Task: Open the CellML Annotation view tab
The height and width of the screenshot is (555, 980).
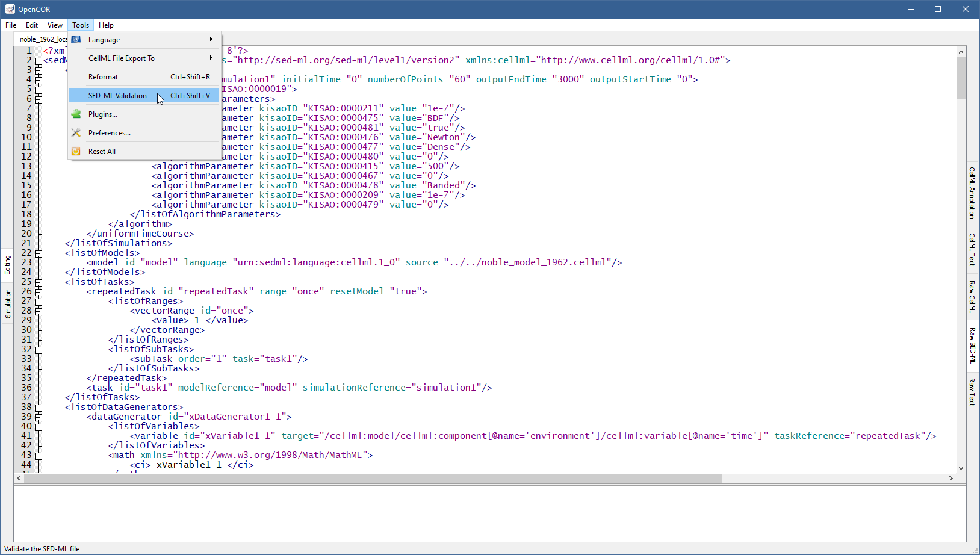Action: tap(972, 193)
